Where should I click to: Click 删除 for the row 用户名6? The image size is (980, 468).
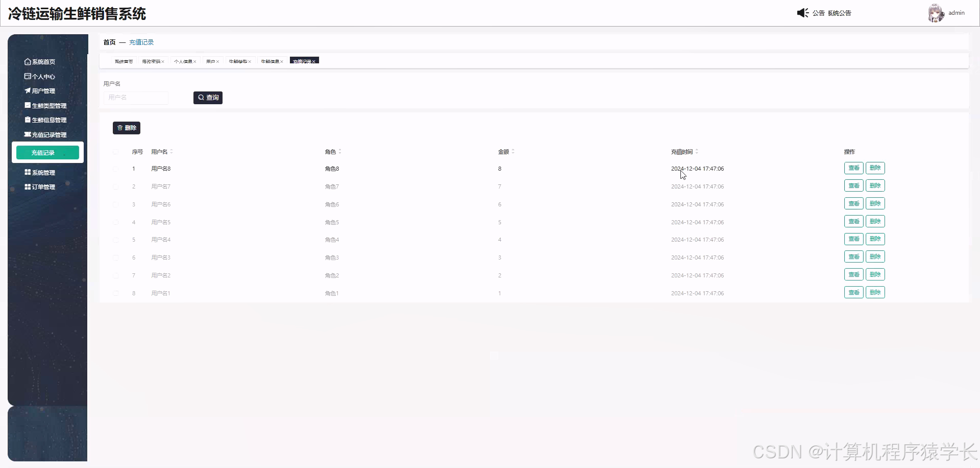(x=875, y=204)
